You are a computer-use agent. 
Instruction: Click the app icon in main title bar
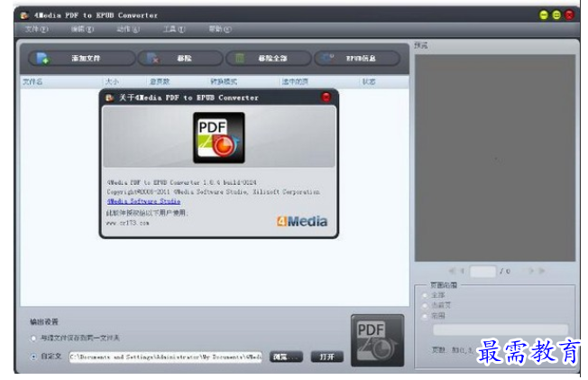[x=24, y=15]
